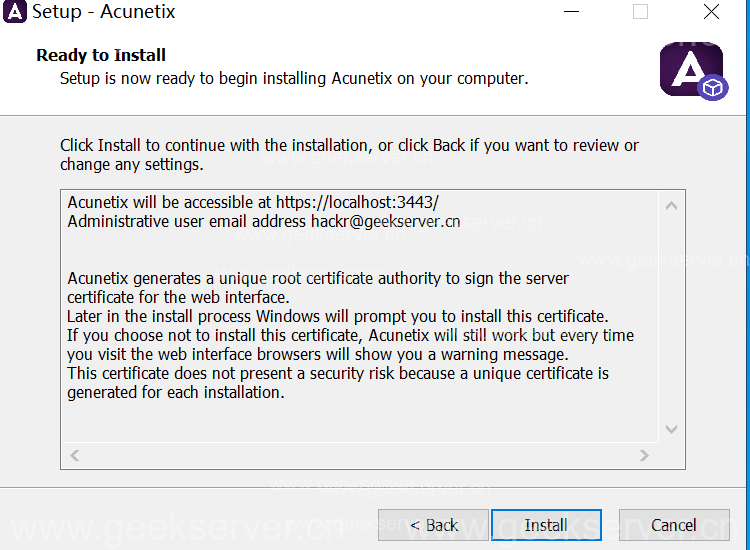Image resolution: width=750 pixels, height=550 pixels.
Task: Click the scroll left arrow in summary box
Action: point(75,455)
